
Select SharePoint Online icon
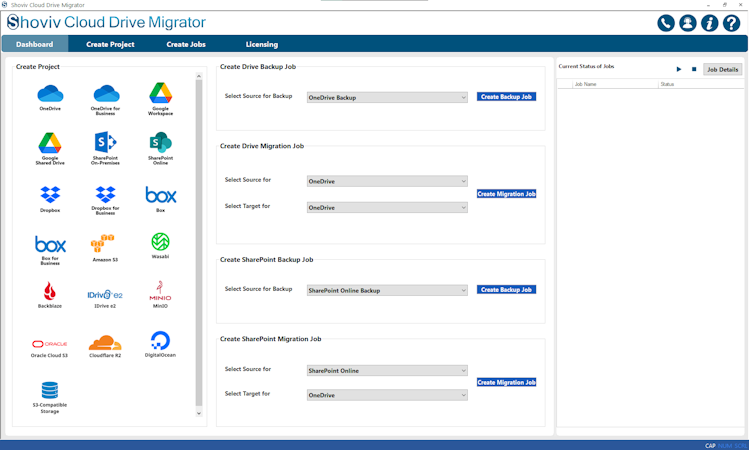click(x=160, y=142)
